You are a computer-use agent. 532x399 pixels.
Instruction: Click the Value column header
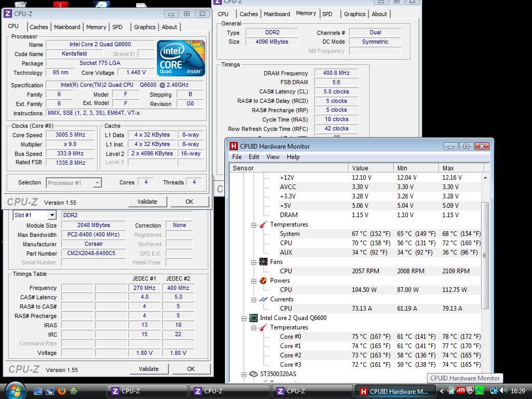[x=371, y=168]
